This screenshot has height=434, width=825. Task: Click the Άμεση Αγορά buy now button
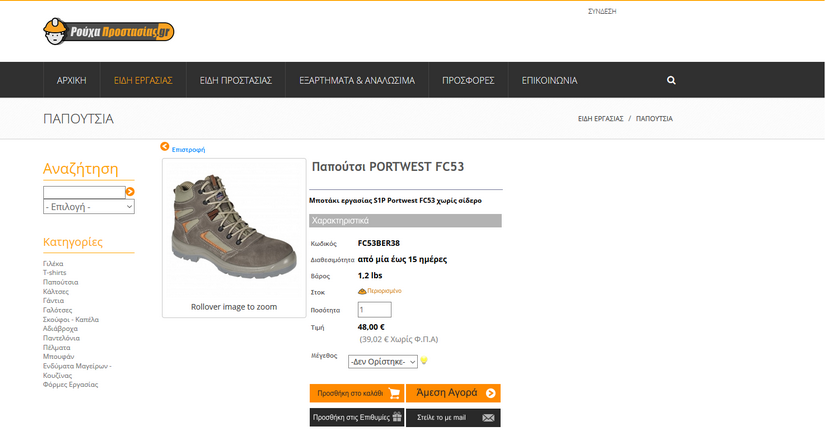453,393
